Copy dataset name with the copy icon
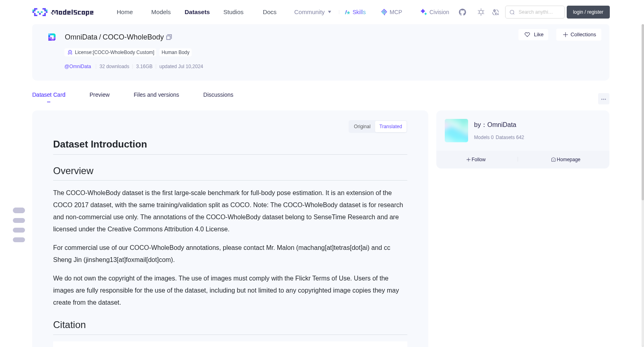644x347 pixels. pos(169,37)
